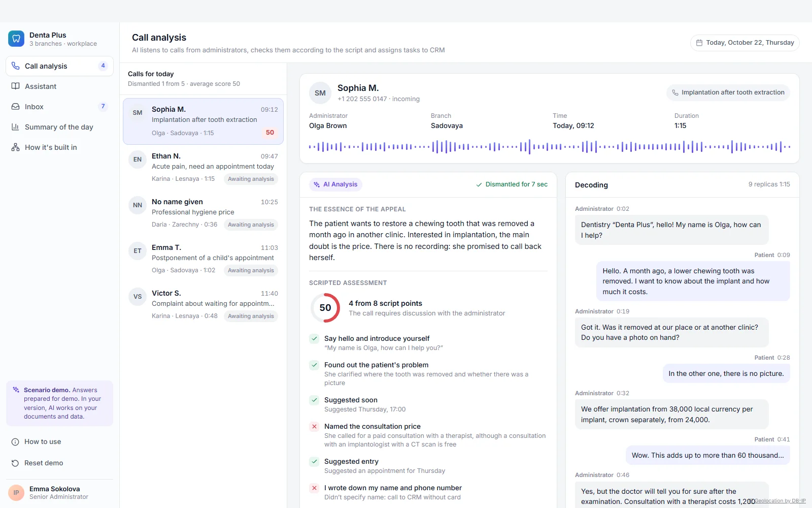Click the phone icon beside Call analysis
Screen dimensions: 812x508
coord(16,66)
